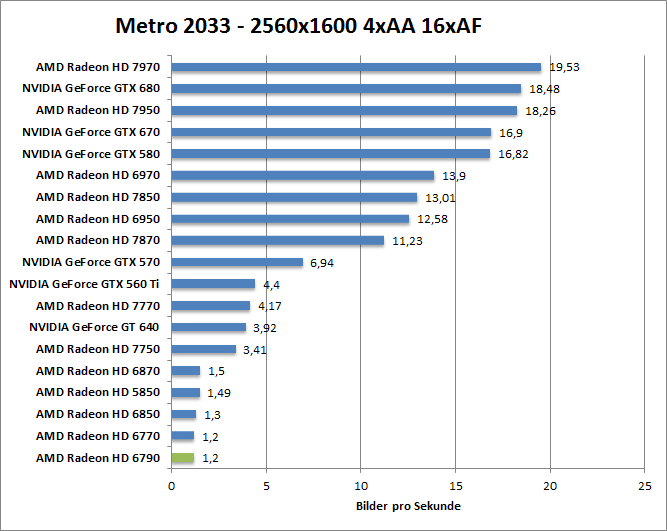This screenshot has height=531, width=667.
Task: Select the AMD Radeon HD 6950 label
Action: pyautogui.click(x=98, y=219)
